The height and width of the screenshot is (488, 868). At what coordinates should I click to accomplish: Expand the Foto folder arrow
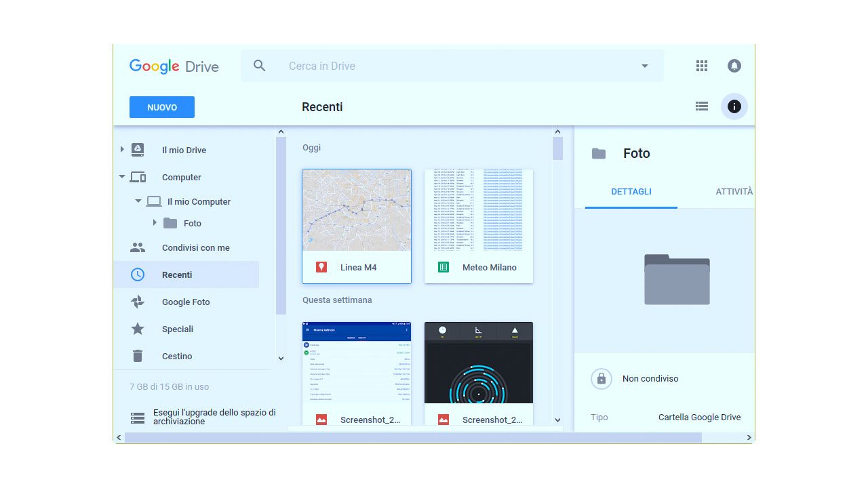[x=155, y=223]
